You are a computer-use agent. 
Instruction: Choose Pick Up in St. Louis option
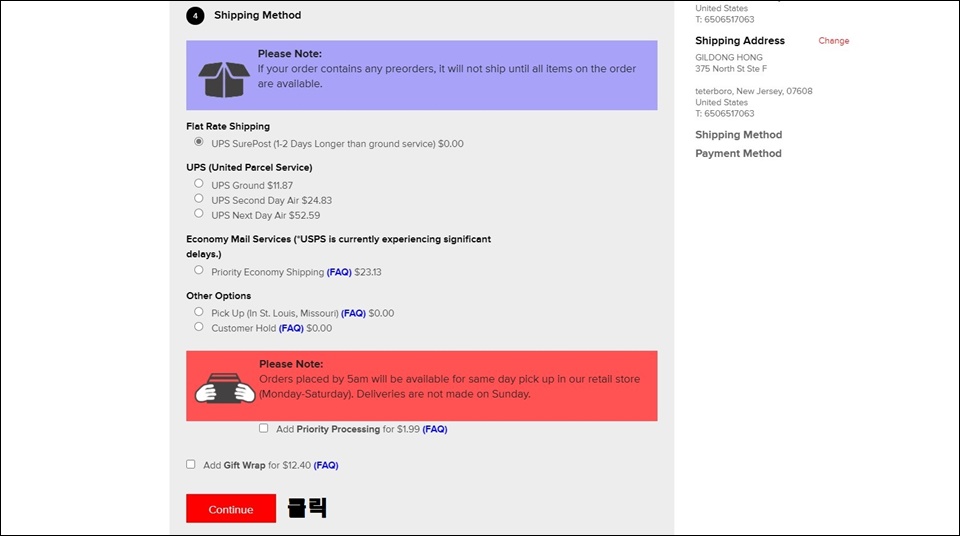click(198, 312)
